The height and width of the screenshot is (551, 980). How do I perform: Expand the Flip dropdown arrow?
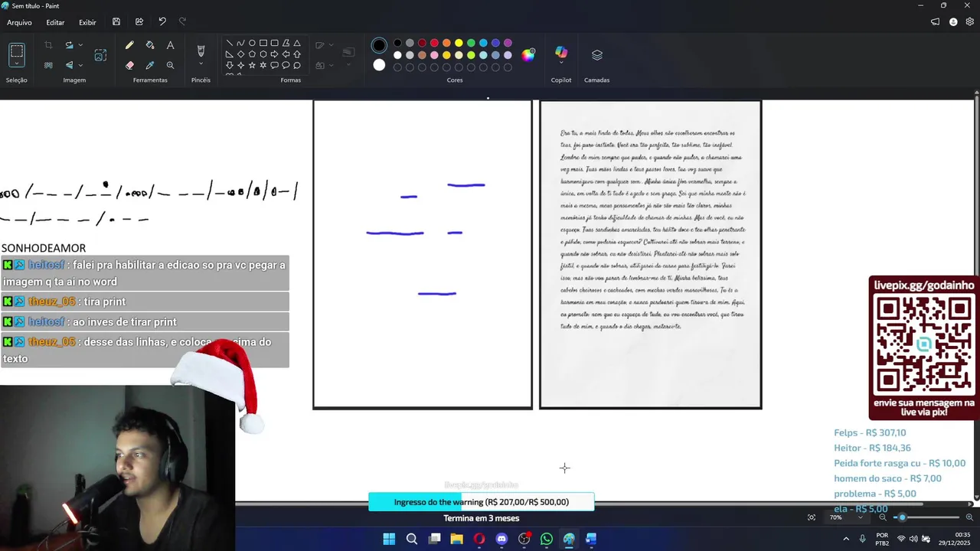pos(80,65)
